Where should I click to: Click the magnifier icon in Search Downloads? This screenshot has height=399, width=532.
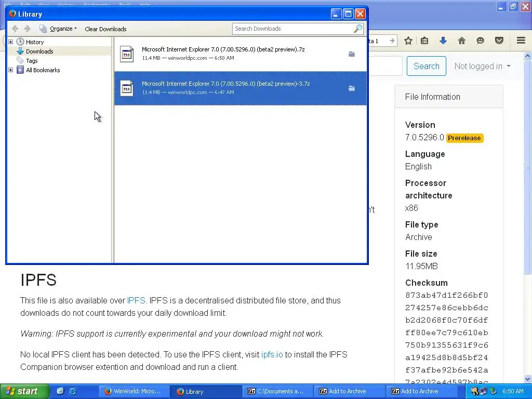(x=357, y=29)
